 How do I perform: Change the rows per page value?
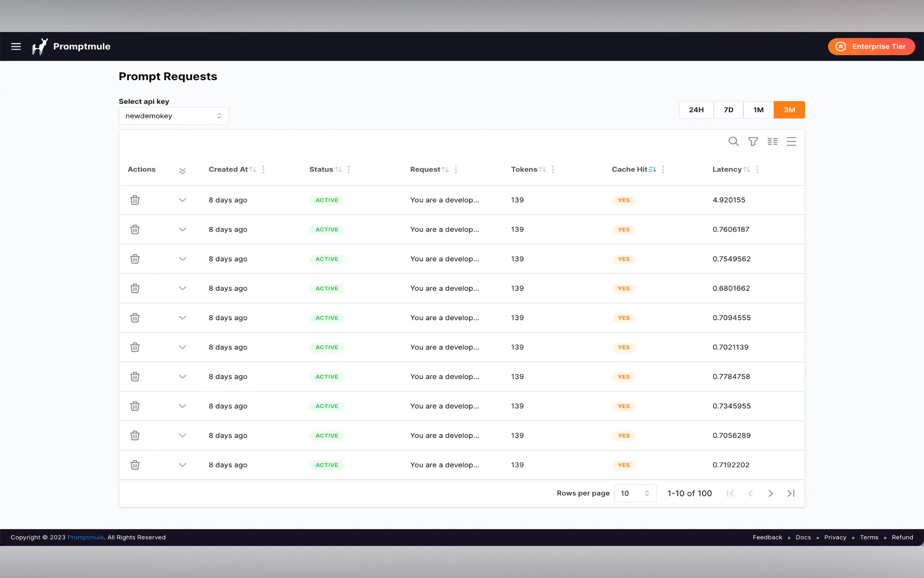(x=635, y=493)
